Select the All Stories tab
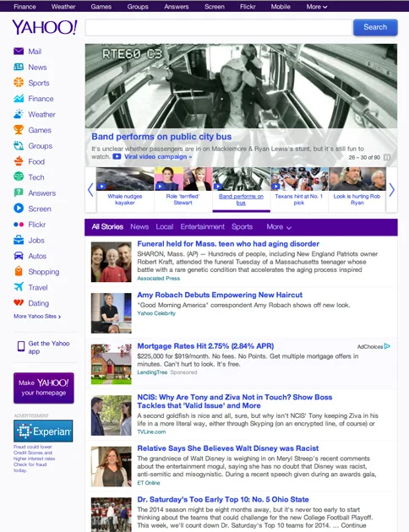Viewport: 409px width, 532px height. tap(107, 226)
